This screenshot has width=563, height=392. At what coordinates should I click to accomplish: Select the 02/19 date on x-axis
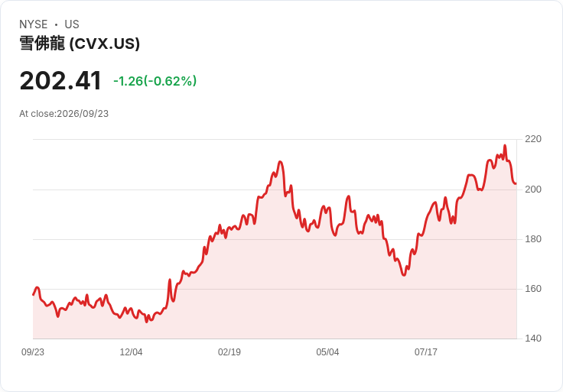pyautogui.click(x=229, y=352)
